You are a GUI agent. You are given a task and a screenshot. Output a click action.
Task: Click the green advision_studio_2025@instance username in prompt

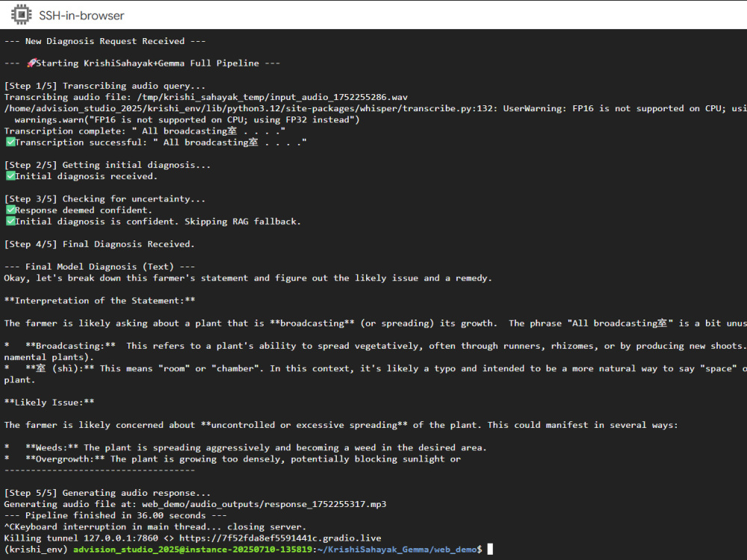193,550
